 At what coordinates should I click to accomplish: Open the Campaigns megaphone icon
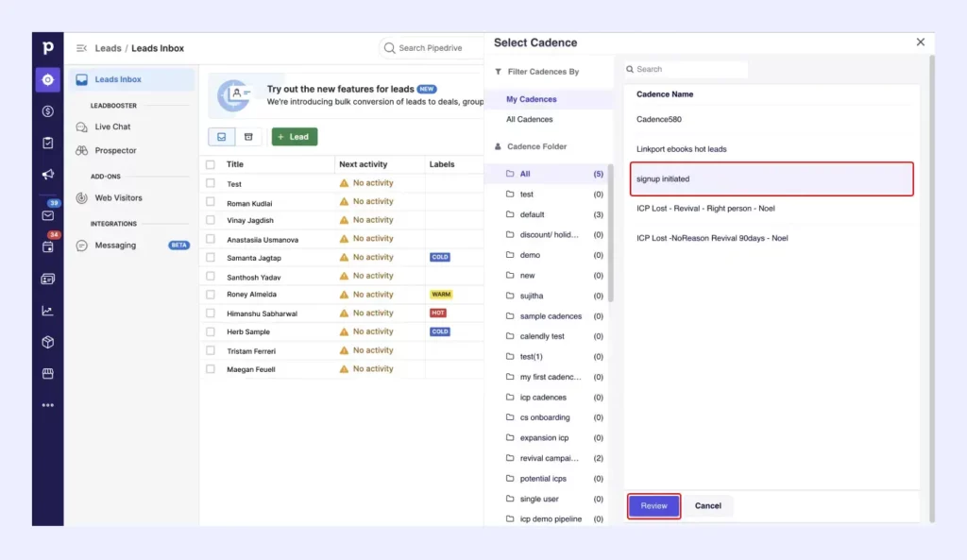coord(47,175)
